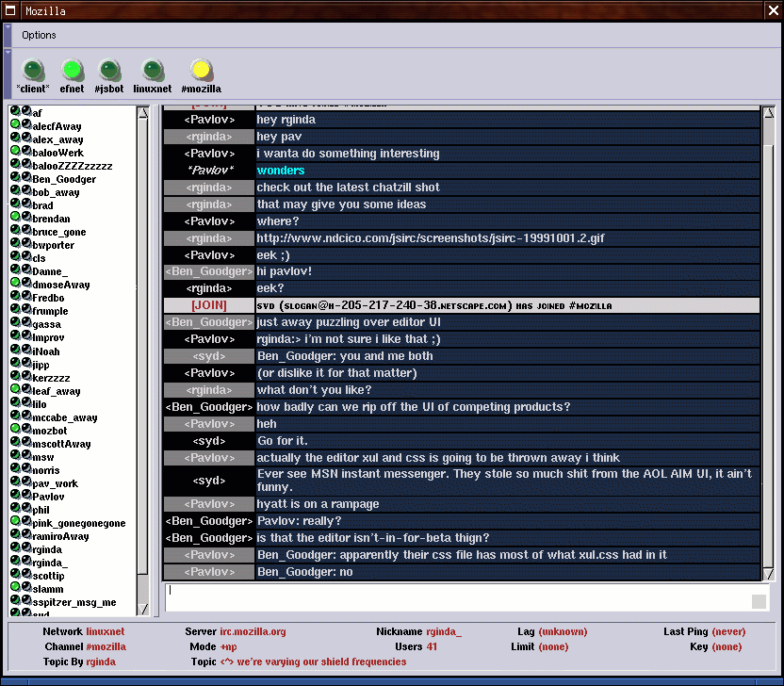Open the Options menu

[39, 35]
